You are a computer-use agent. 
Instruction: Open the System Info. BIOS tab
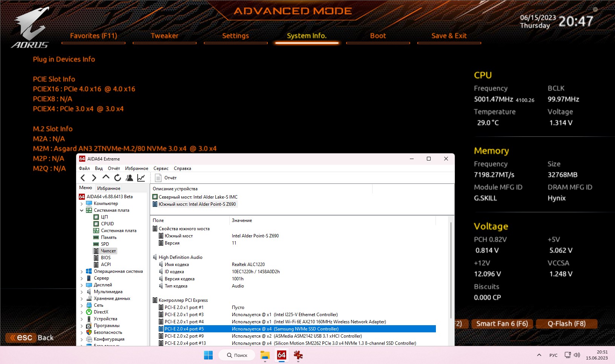click(307, 36)
